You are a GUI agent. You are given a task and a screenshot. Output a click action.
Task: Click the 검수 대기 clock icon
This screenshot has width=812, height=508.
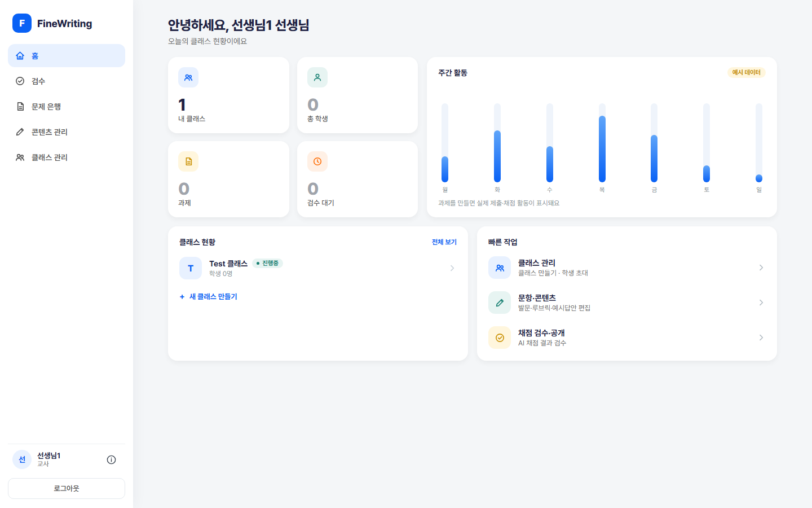317,161
